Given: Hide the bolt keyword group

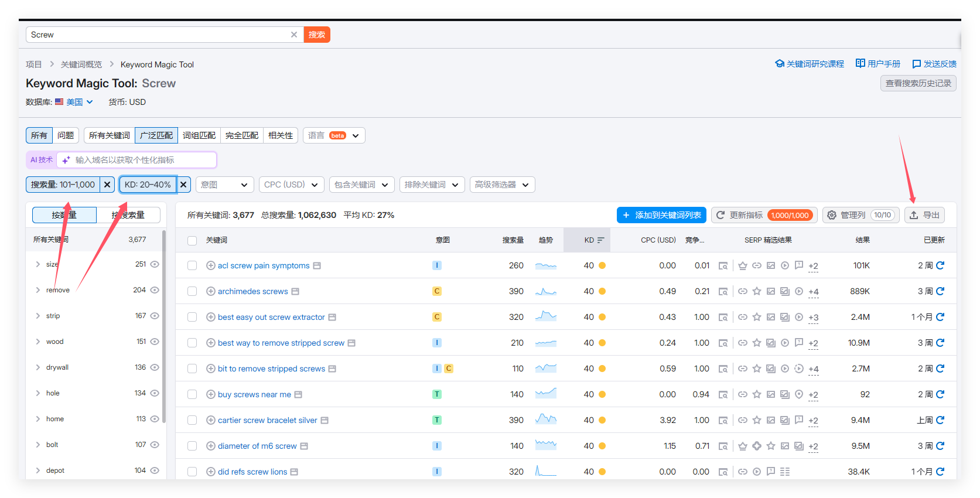Looking at the screenshot, I should 155,445.
